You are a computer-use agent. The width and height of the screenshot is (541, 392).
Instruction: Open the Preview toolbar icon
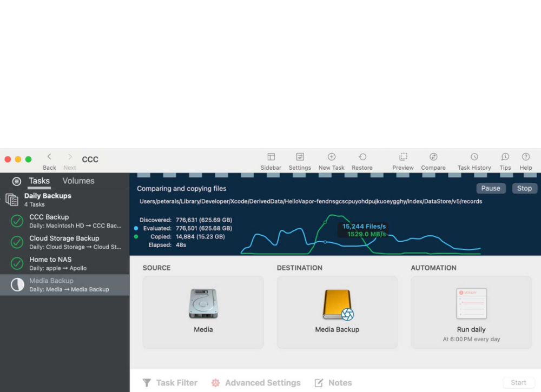pyautogui.click(x=403, y=157)
